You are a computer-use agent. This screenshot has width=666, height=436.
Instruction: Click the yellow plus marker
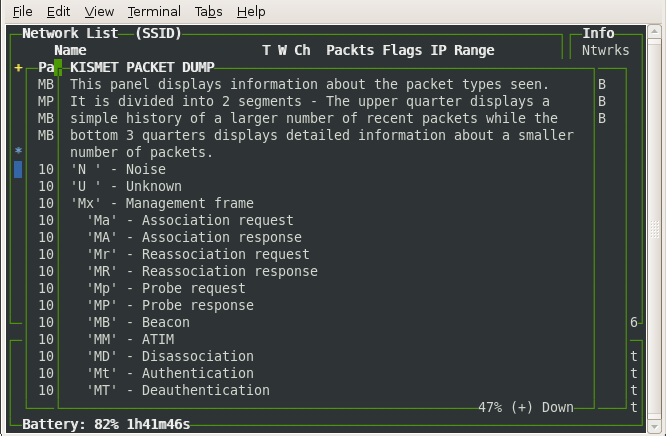[x=18, y=68]
